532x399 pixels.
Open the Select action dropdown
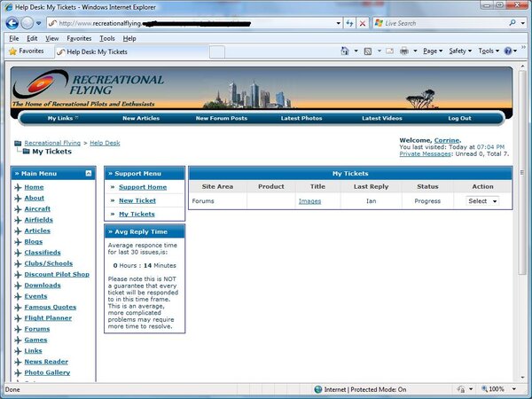tap(482, 201)
